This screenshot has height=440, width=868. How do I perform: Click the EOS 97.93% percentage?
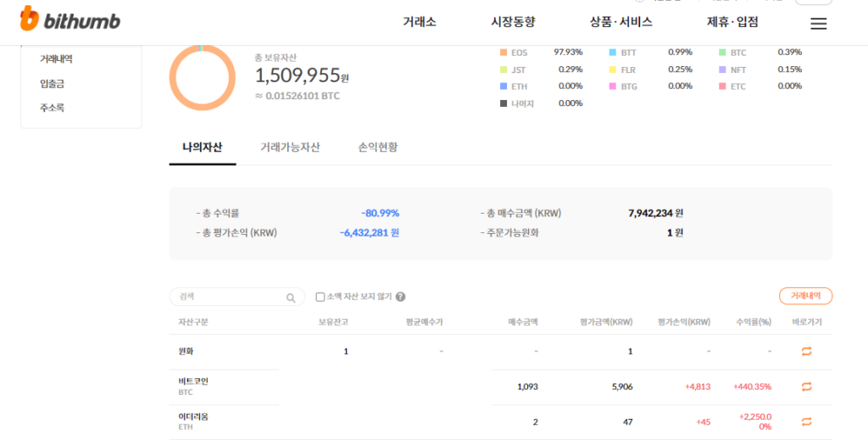pyautogui.click(x=568, y=52)
